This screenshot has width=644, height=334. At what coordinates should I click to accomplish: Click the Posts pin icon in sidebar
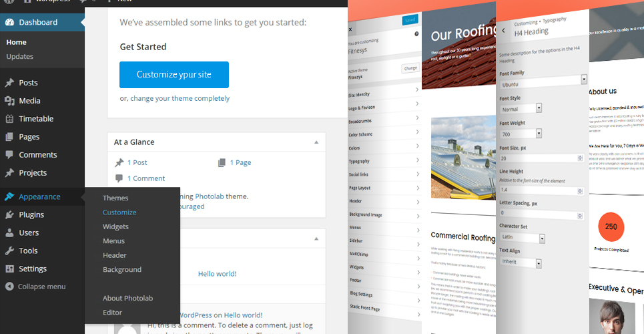(x=9, y=83)
